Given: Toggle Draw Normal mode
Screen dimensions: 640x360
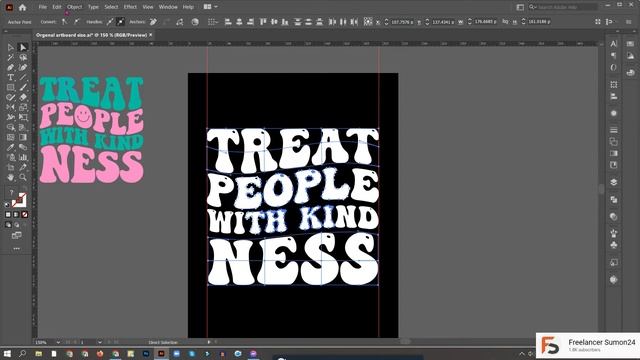Looking at the screenshot, I should (x=8, y=225).
